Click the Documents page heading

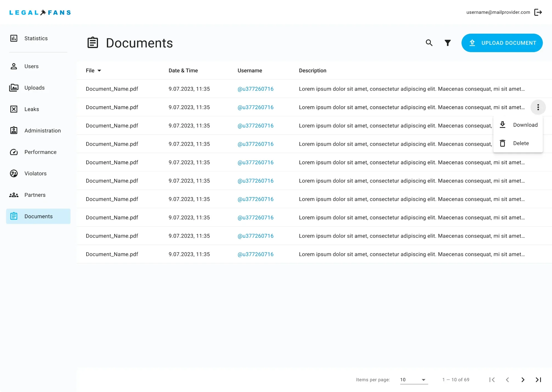(x=139, y=43)
